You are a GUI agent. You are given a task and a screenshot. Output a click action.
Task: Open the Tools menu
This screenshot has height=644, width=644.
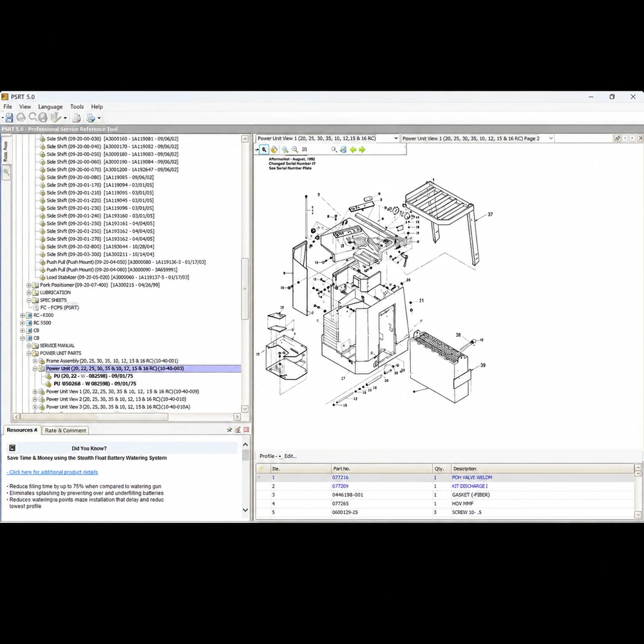(77, 106)
